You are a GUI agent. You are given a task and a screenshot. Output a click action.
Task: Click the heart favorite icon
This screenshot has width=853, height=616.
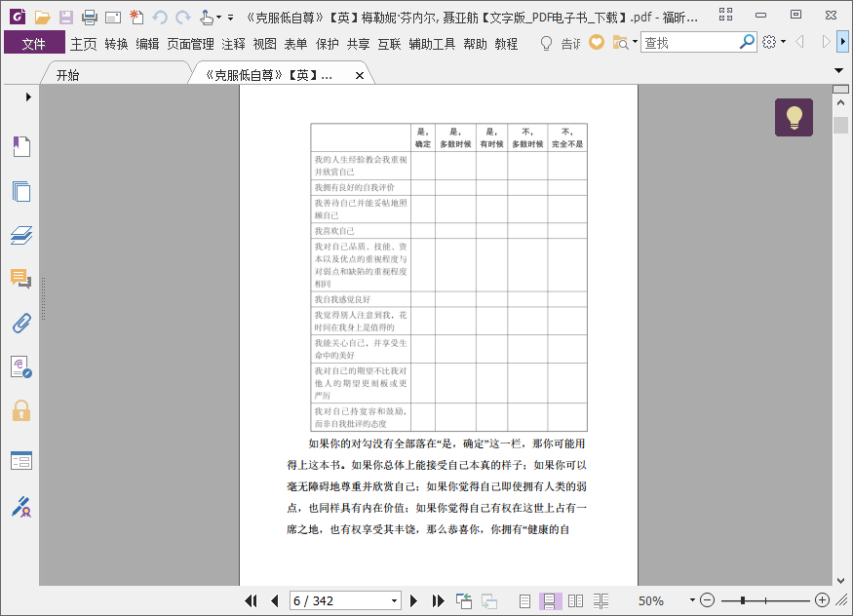click(597, 42)
